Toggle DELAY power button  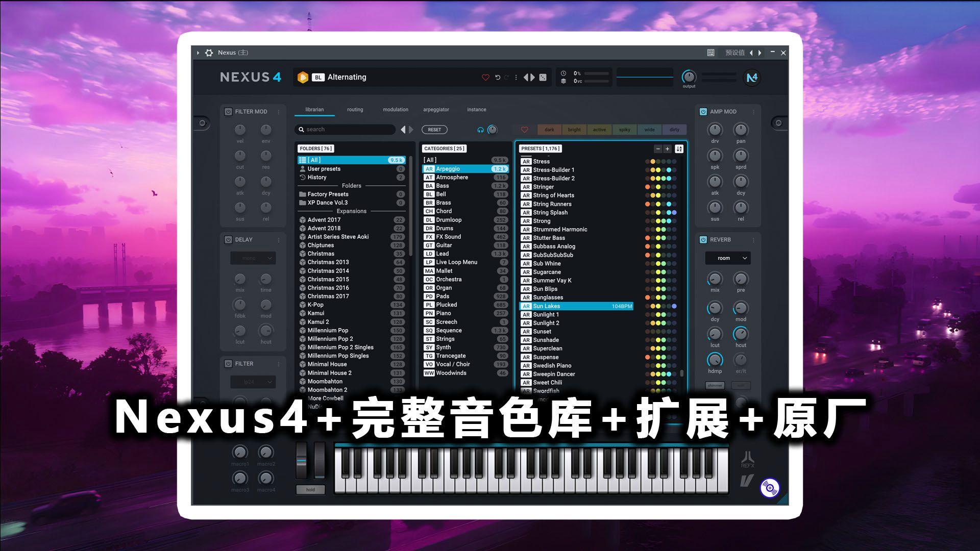pyautogui.click(x=228, y=240)
